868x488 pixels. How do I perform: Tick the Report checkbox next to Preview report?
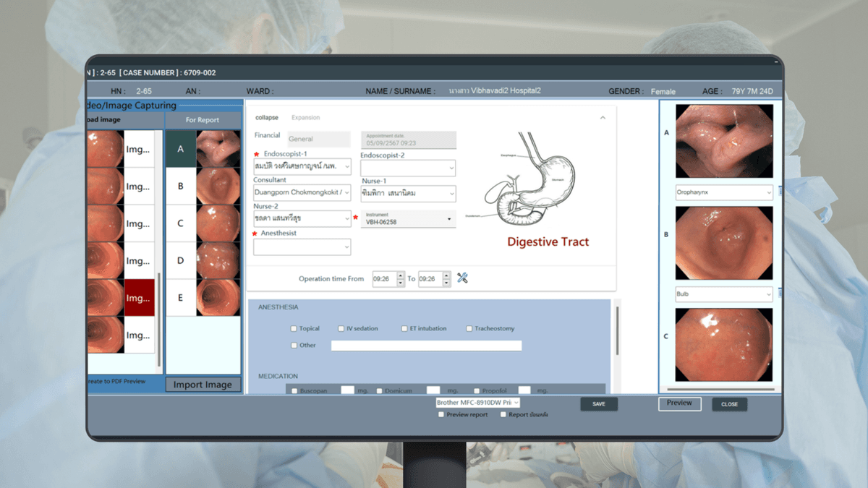(x=503, y=415)
